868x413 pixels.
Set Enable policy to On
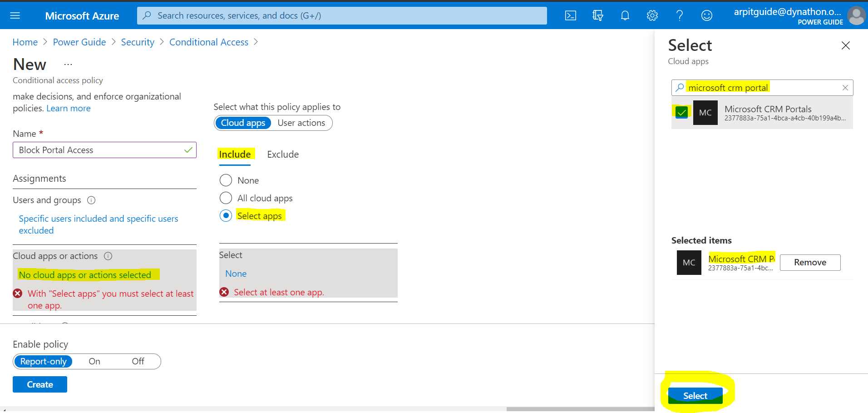(94, 361)
